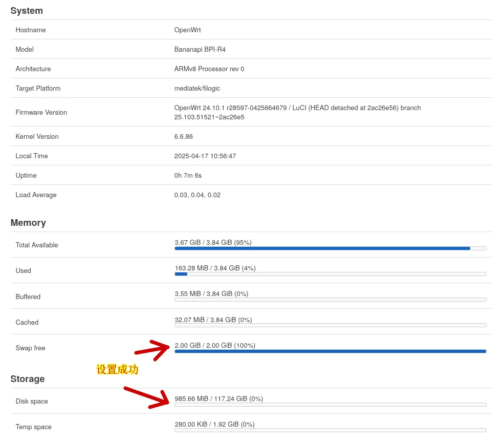Click the Swap free label

point(30,348)
